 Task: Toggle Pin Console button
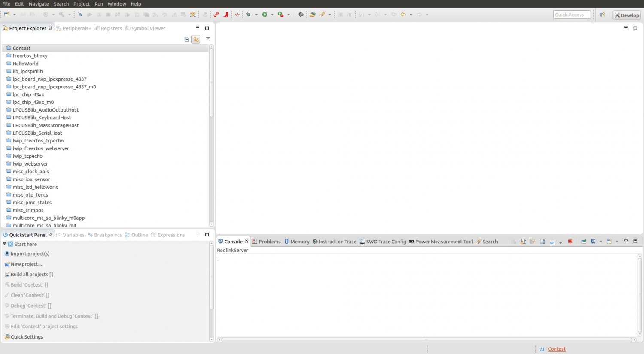[584, 242]
